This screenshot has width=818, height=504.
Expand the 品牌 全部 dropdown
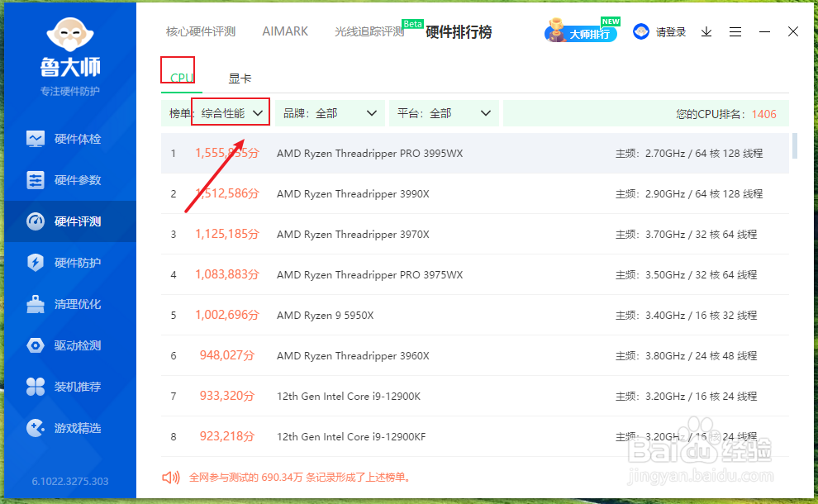[330, 113]
